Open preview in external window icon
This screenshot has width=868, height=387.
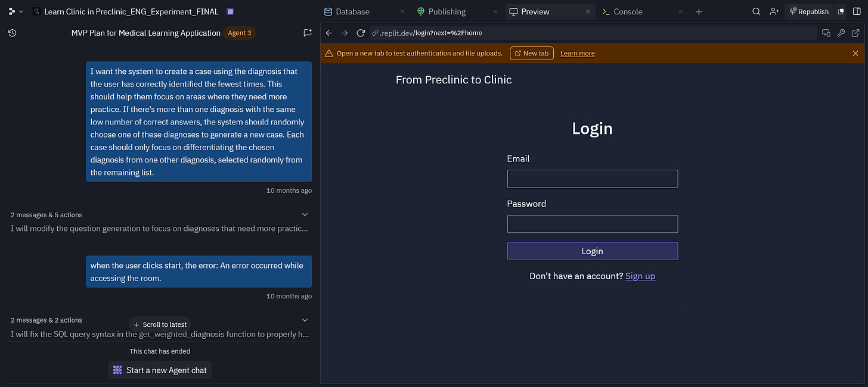[857, 33]
